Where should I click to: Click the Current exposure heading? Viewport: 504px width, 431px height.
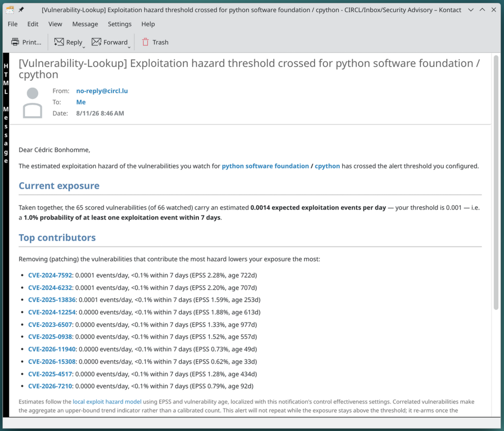click(x=59, y=186)
